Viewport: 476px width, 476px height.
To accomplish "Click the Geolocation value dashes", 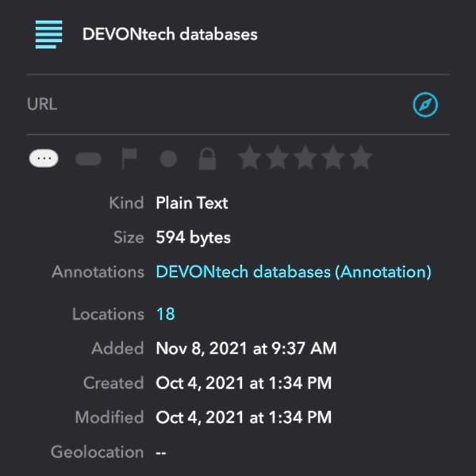I will (x=161, y=453).
